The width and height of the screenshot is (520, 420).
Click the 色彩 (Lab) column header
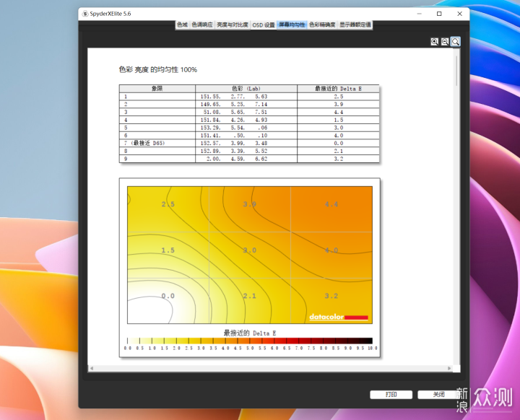(x=246, y=89)
